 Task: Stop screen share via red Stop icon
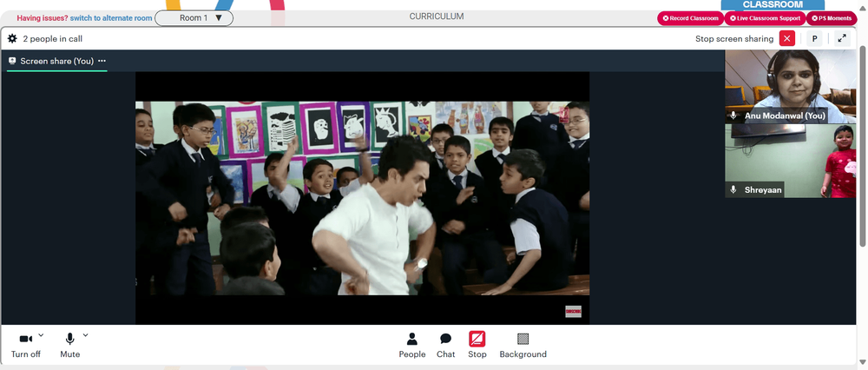(x=477, y=346)
